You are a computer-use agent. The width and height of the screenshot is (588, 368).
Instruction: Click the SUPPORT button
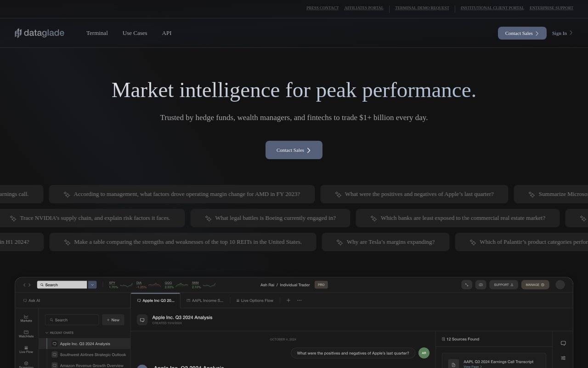503,285
